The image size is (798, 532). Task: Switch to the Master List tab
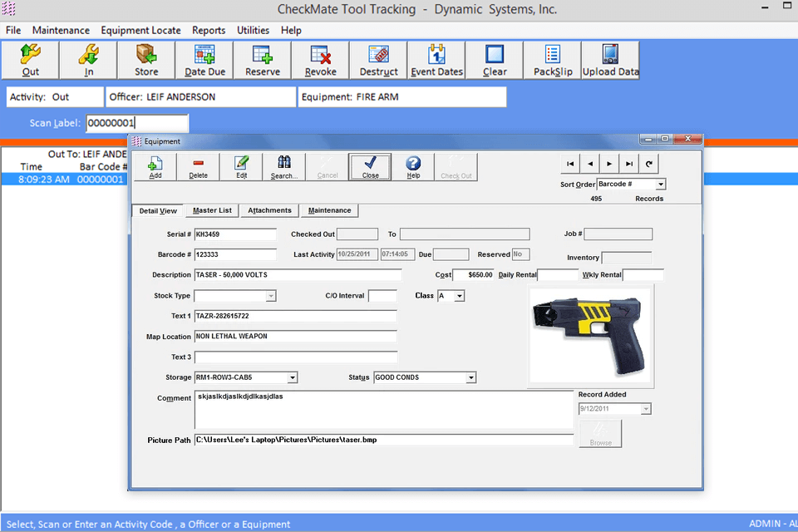tap(212, 211)
